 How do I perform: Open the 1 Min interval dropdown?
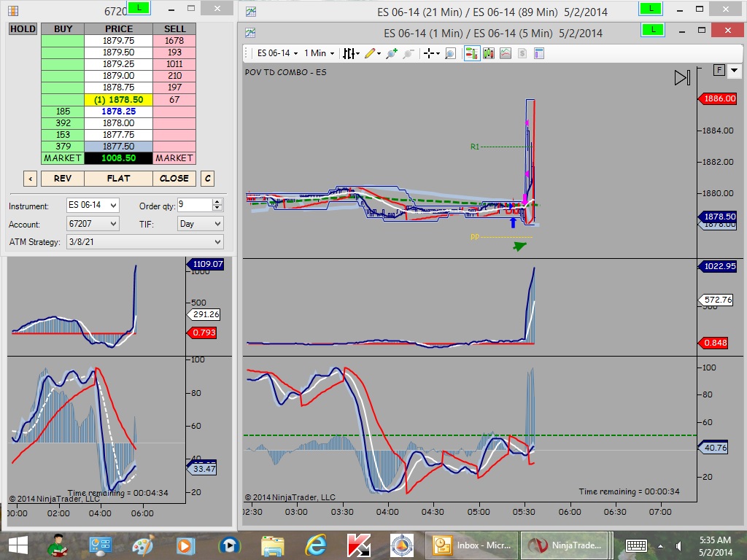320,53
